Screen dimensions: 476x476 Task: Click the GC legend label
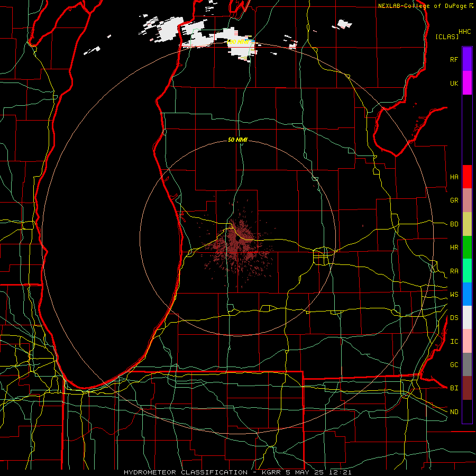pyautogui.click(x=454, y=365)
